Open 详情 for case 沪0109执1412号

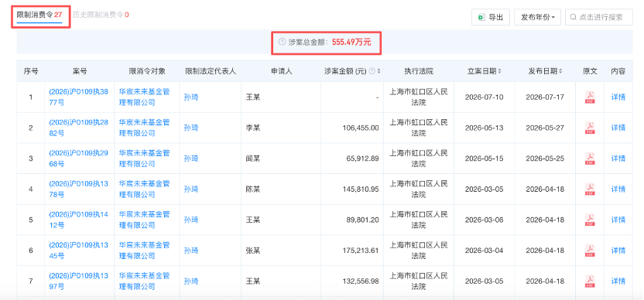point(618,220)
